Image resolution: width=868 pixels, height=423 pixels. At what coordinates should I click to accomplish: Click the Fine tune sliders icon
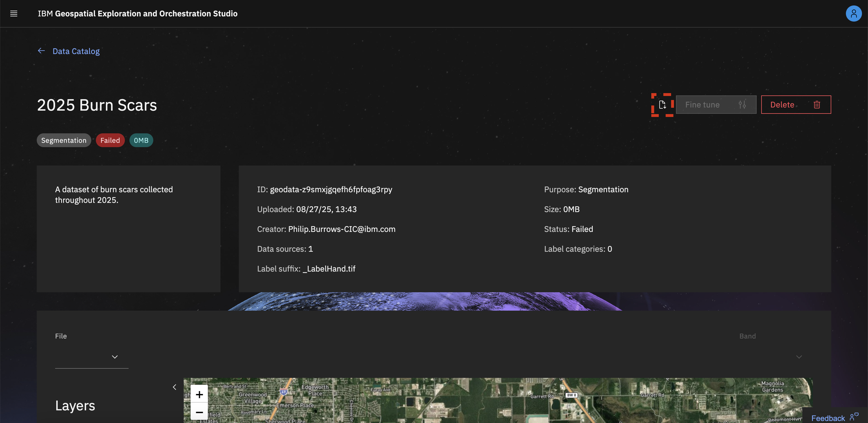pos(742,105)
